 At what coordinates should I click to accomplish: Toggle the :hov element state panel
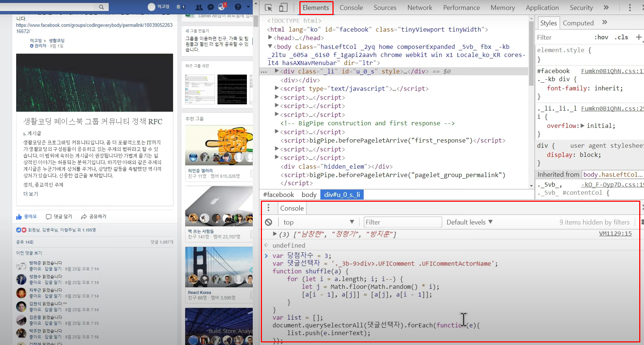point(601,37)
